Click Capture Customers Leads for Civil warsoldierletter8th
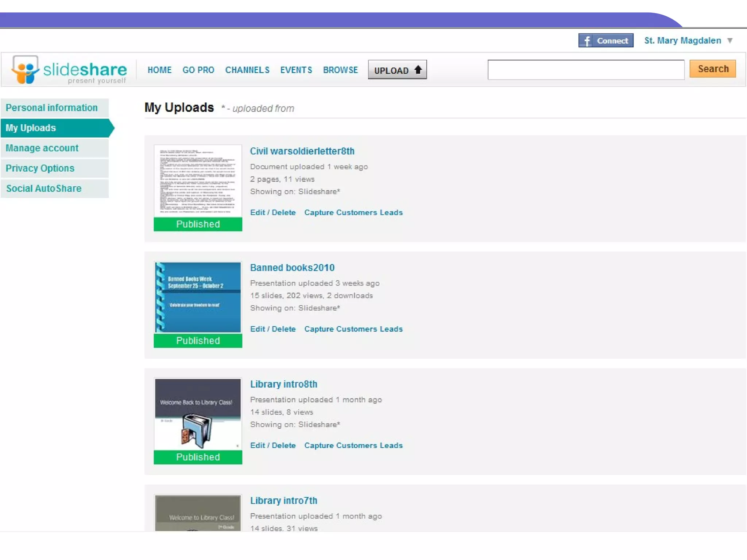The width and height of the screenshot is (747, 560). 353,213
